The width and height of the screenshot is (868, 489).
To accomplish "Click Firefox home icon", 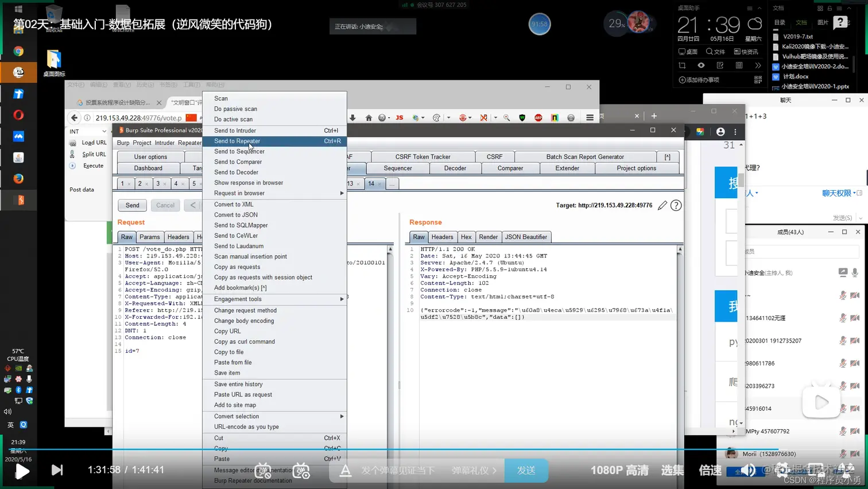I will click(x=369, y=118).
